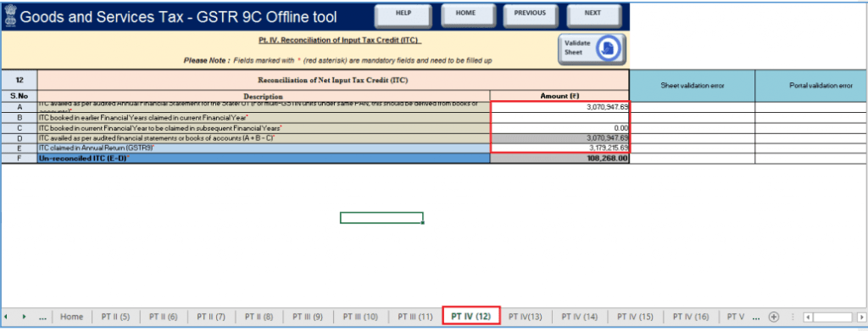The width and height of the screenshot is (868, 331).
Task: Switch to PT III (11) sheet tab
Action: coord(415,317)
